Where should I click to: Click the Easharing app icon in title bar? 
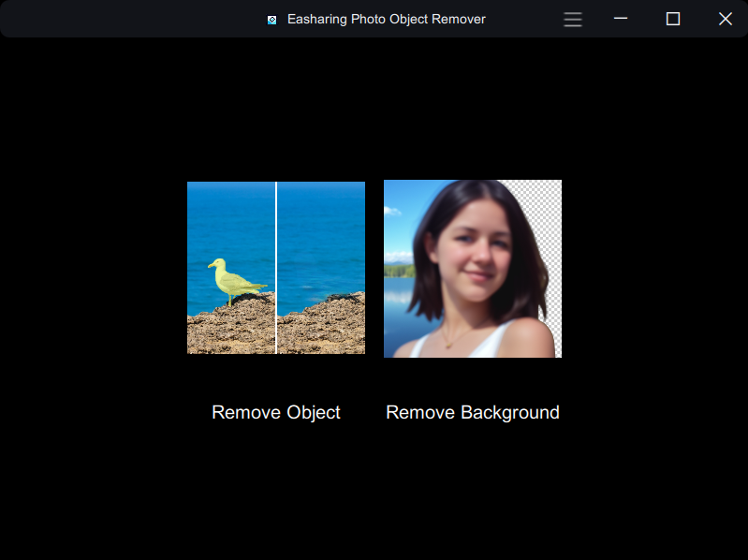click(271, 20)
